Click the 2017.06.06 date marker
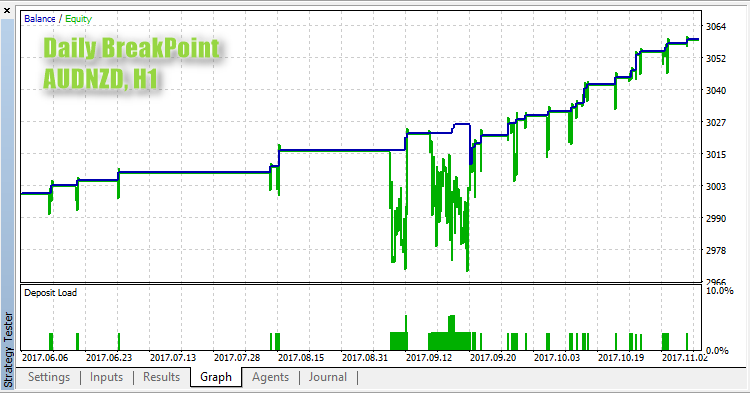This screenshot has height=394, width=750. click(45, 358)
